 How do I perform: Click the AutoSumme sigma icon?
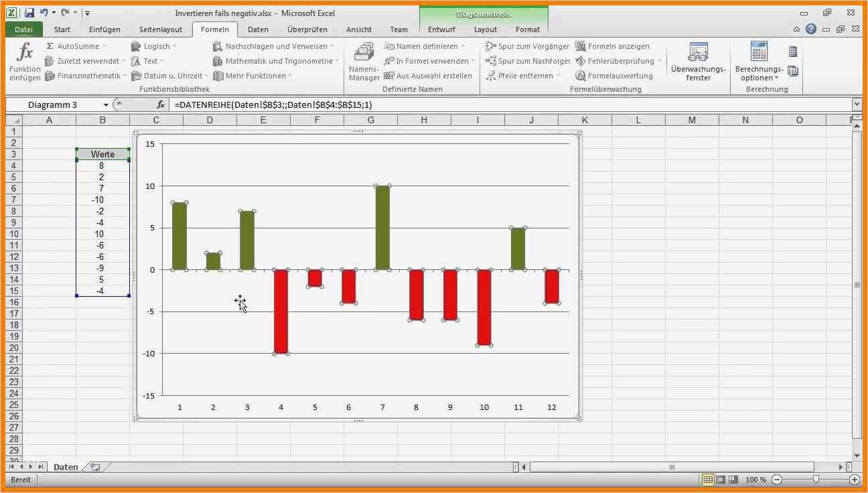(50, 46)
